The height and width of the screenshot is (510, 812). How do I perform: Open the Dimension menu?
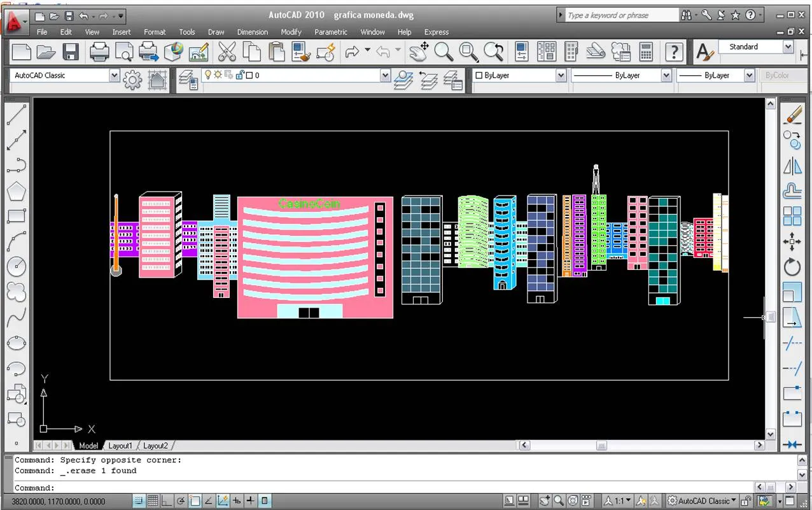pyautogui.click(x=253, y=32)
